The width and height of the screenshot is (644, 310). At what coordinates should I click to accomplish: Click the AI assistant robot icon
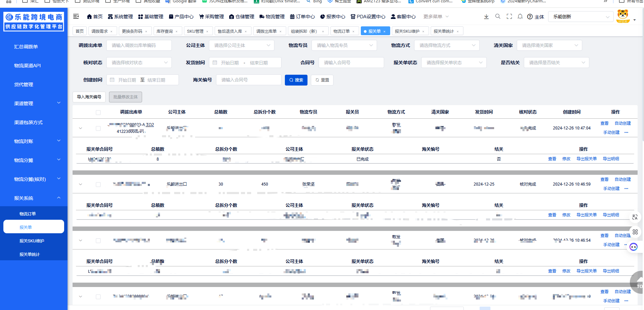pyautogui.click(x=634, y=247)
